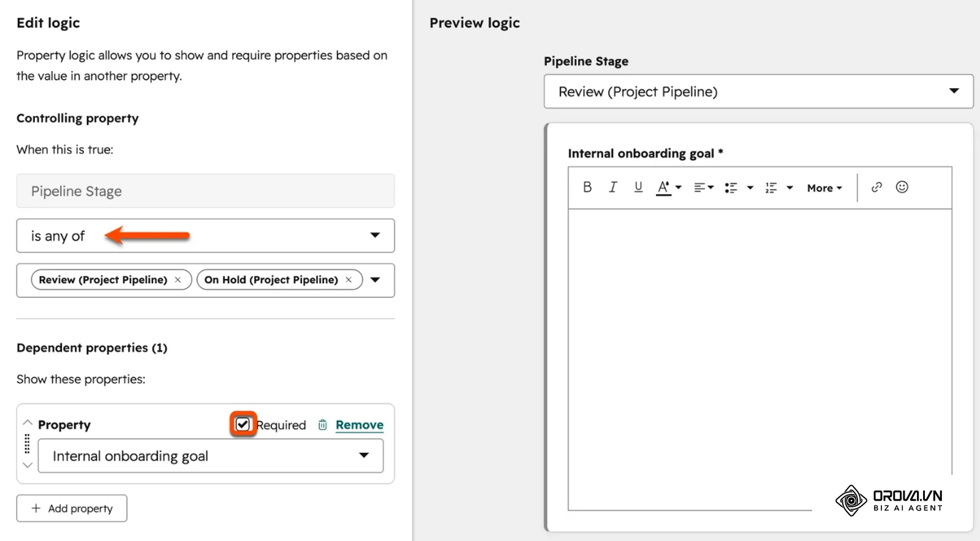
Task: Open the emoji picker
Action: (x=902, y=187)
